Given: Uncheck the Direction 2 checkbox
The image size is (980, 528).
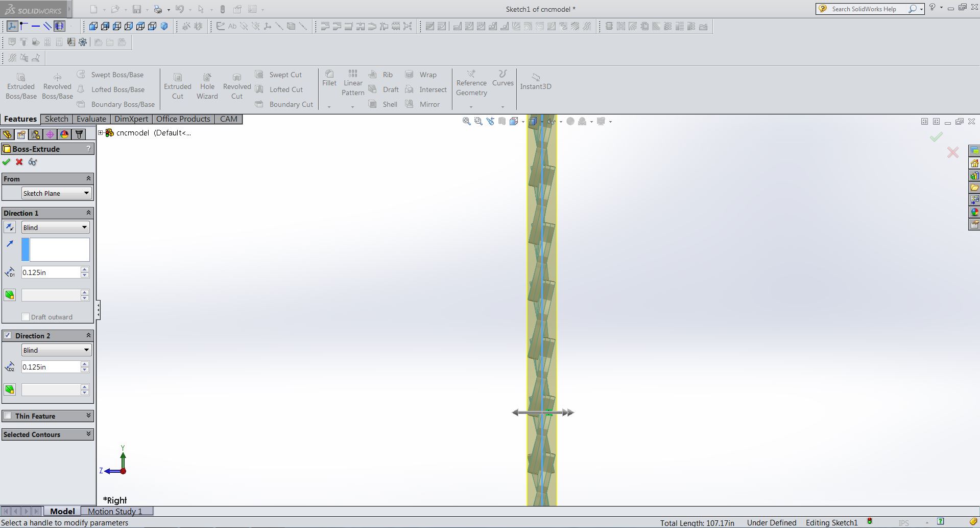Looking at the screenshot, I should (x=8, y=335).
